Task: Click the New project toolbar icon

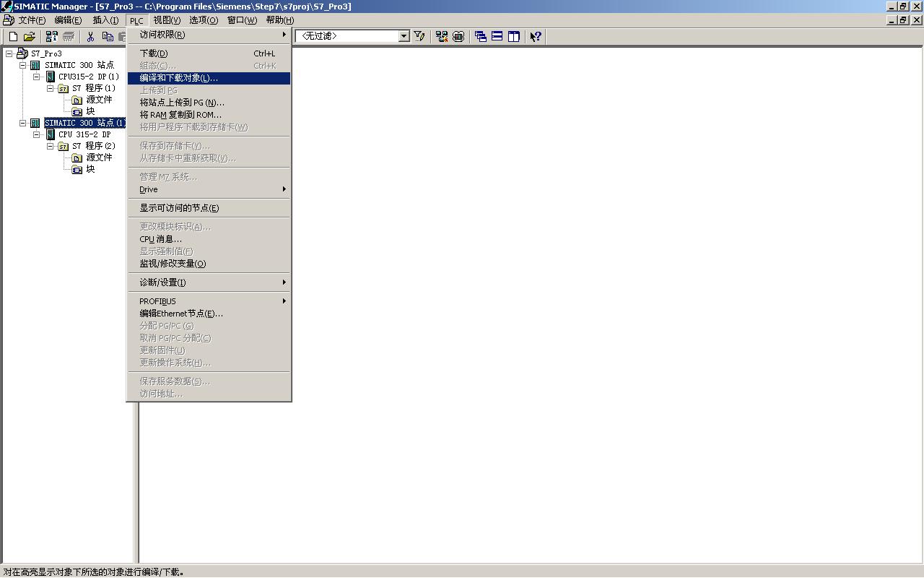Action: [x=13, y=36]
